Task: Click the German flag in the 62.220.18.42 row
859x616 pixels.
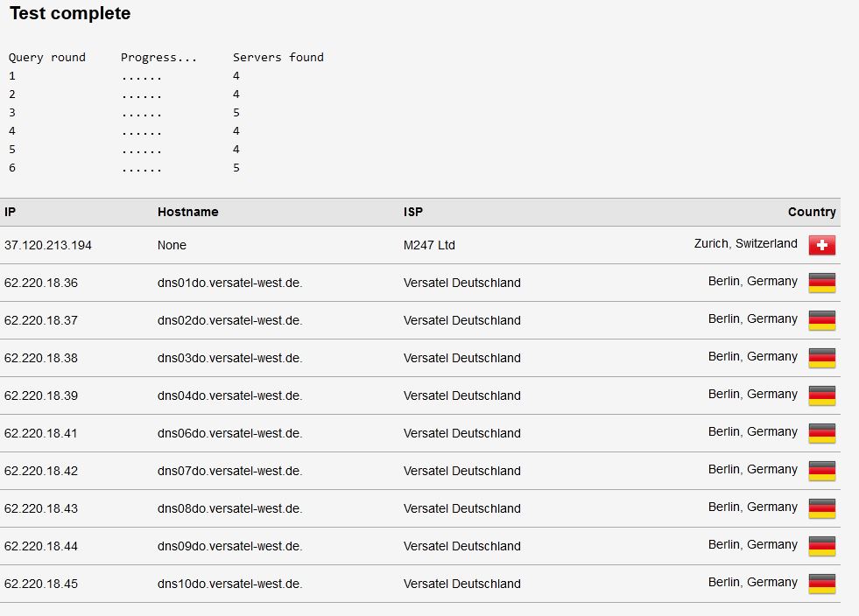Action: click(821, 471)
